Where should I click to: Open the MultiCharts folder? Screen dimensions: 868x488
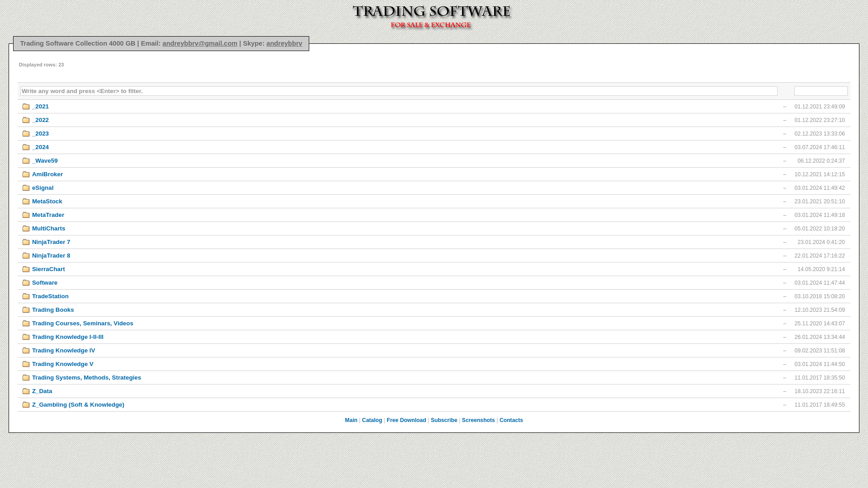[x=48, y=229]
